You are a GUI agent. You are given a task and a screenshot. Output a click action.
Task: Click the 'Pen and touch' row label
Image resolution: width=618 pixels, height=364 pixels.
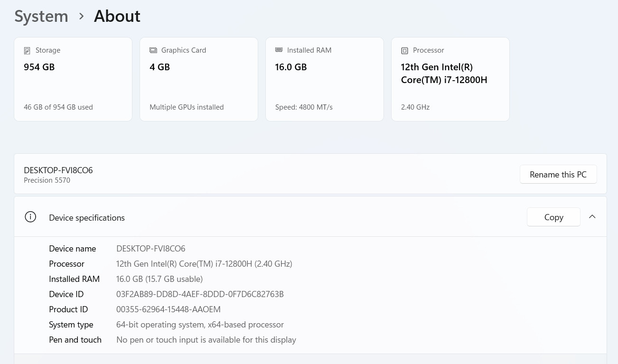pyautogui.click(x=75, y=340)
